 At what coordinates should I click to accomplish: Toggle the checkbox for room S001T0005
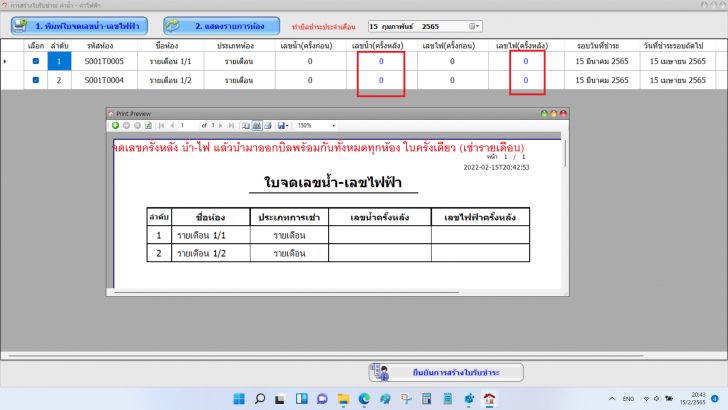pyautogui.click(x=36, y=61)
